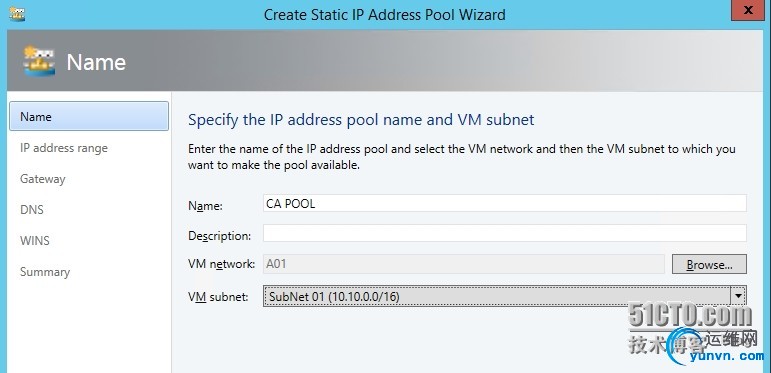Viewport: 771px width, 373px height.
Task: Click the Name label next to input
Action: coord(205,206)
